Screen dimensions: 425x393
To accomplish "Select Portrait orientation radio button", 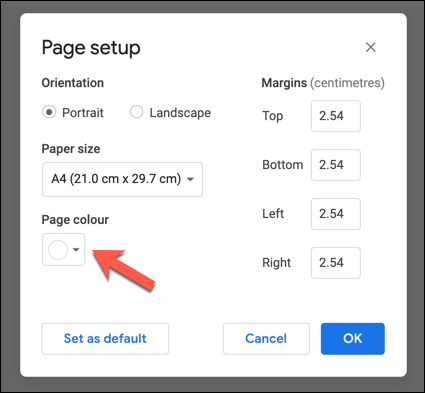I will click(x=49, y=112).
